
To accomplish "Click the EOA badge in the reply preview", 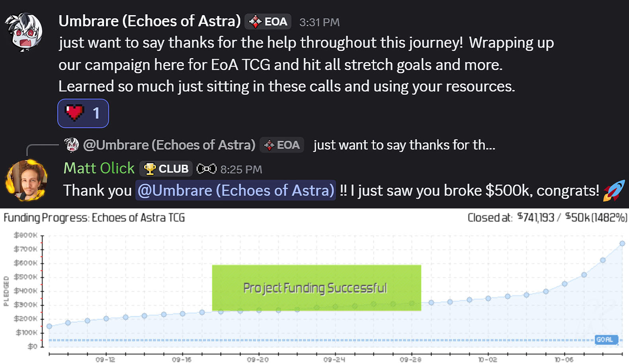I will click(282, 145).
